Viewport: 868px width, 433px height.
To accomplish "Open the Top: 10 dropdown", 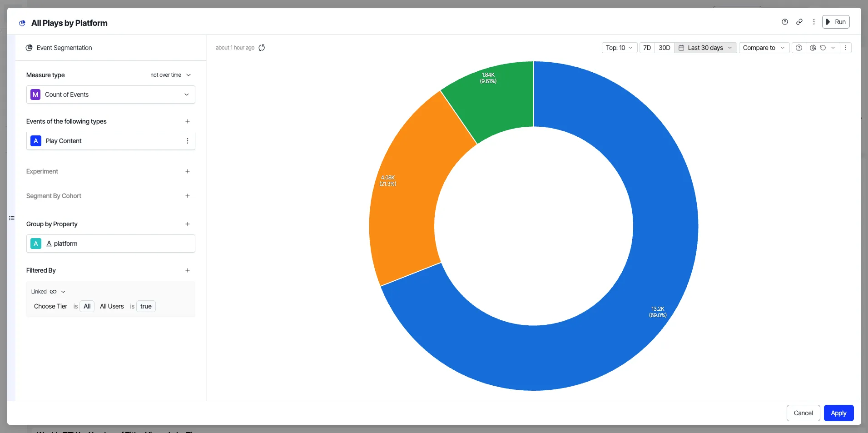I will pos(619,48).
